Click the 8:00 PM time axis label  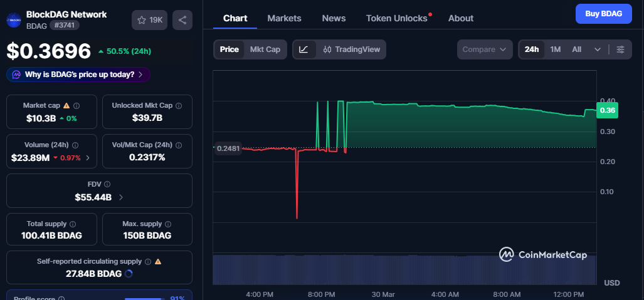[321, 294]
